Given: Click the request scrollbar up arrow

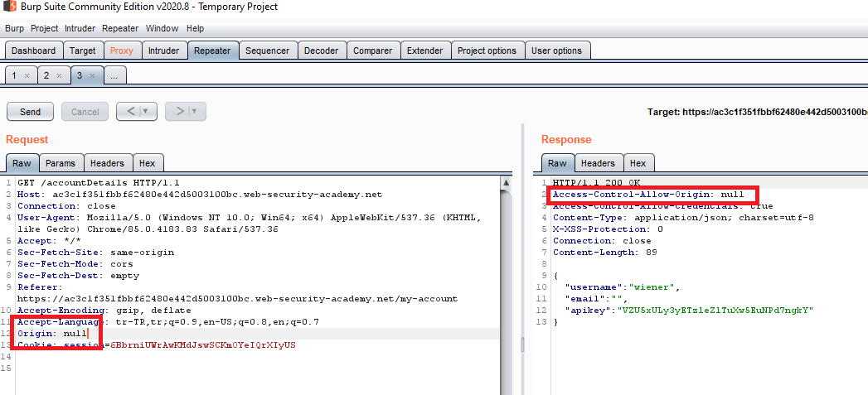Looking at the screenshot, I should 506,182.
